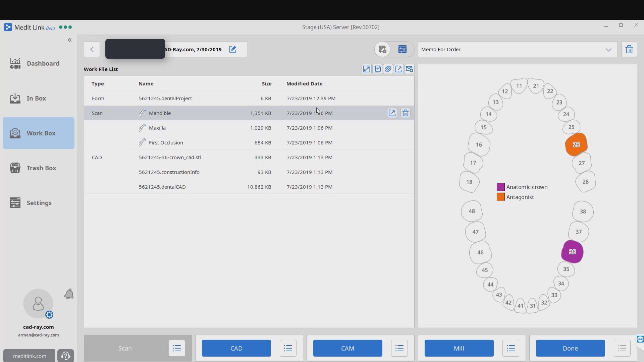Click the add new file icon
This screenshot has height=362, width=644.
pos(377,69)
